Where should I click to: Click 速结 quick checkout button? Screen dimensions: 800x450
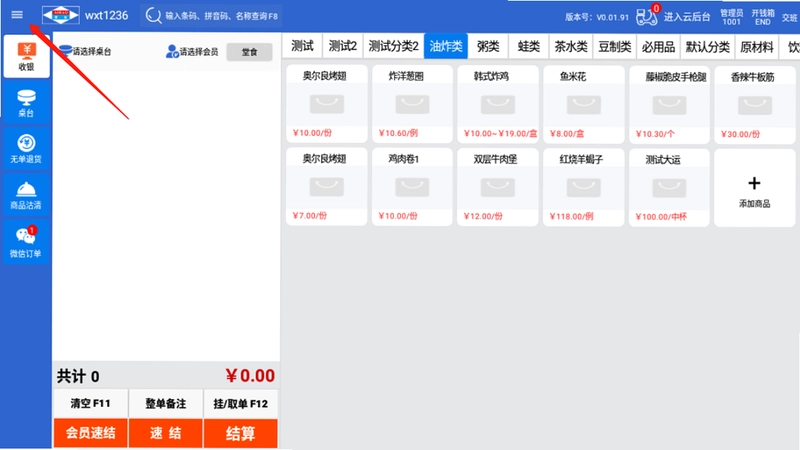click(x=165, y=433)
